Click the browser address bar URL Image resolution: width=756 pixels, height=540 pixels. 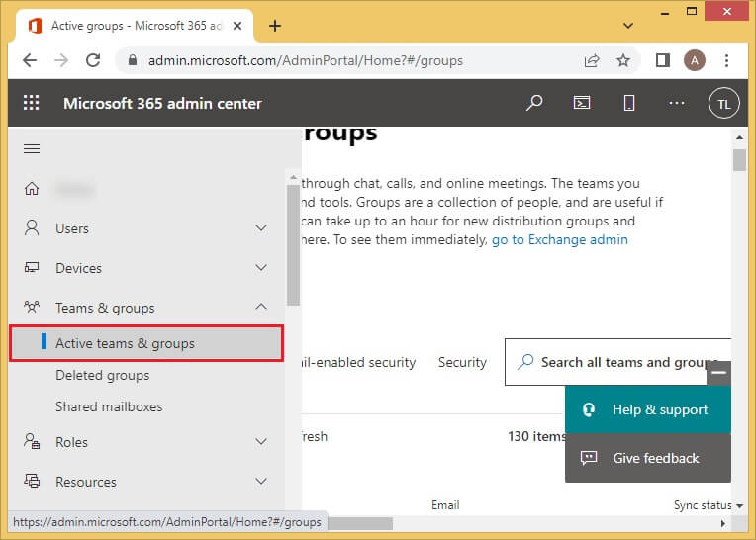click(x=305, y=60)
